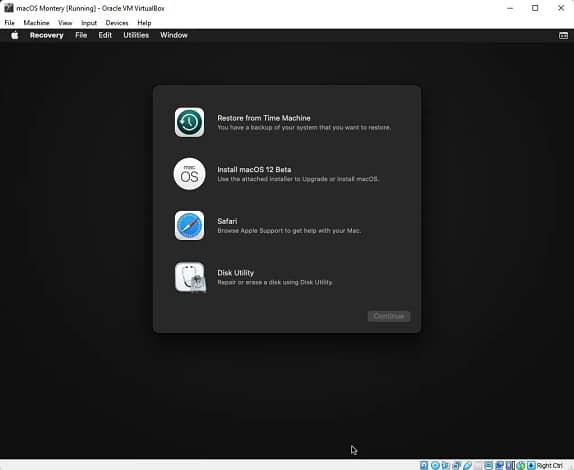This screenshot has width=574, height=470.
Task: Open the macOS Window menu
Action: pos(174,36)
